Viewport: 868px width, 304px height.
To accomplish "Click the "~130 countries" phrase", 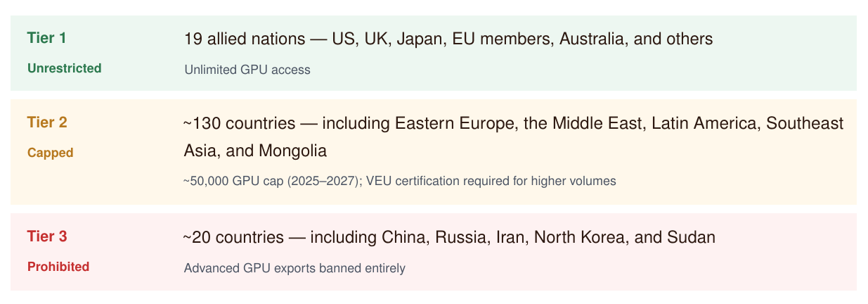I will tap(239, 123).
